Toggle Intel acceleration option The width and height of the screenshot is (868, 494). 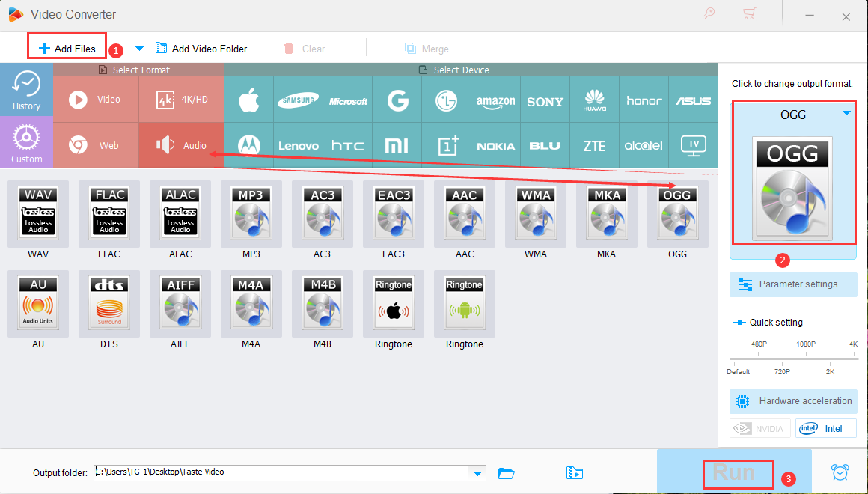click(x=826, y=429)
